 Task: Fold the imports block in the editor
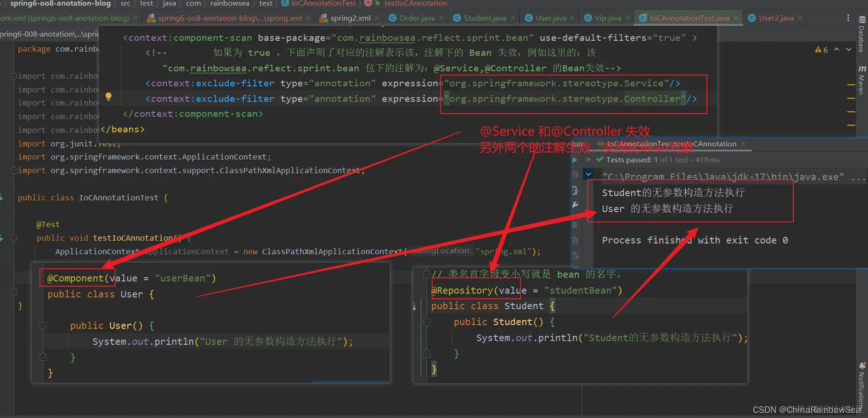14,76
